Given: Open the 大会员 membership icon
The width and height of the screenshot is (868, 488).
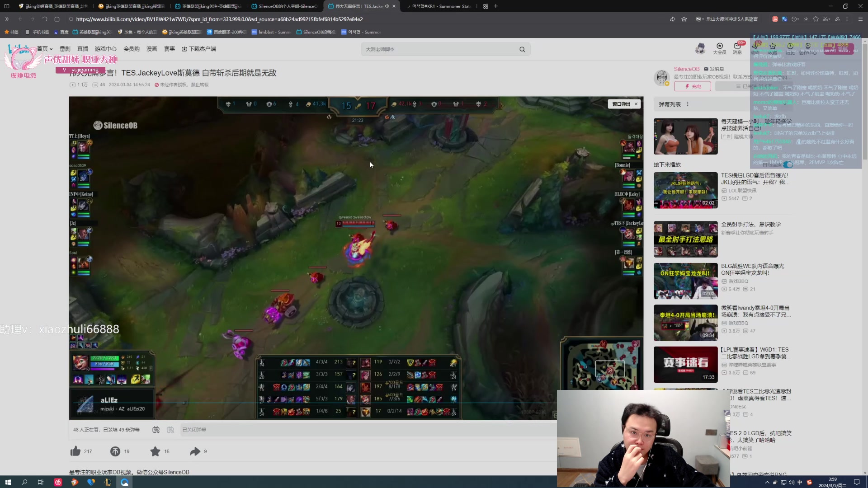Looking at the screenshot, I should coord(719,48).
